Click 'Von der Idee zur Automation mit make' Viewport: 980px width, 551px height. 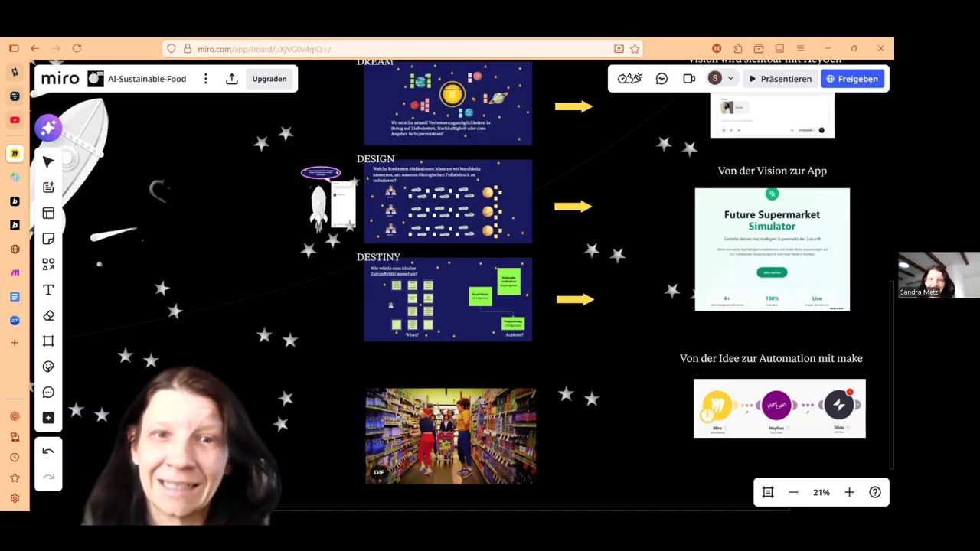[x=771, y=358]
